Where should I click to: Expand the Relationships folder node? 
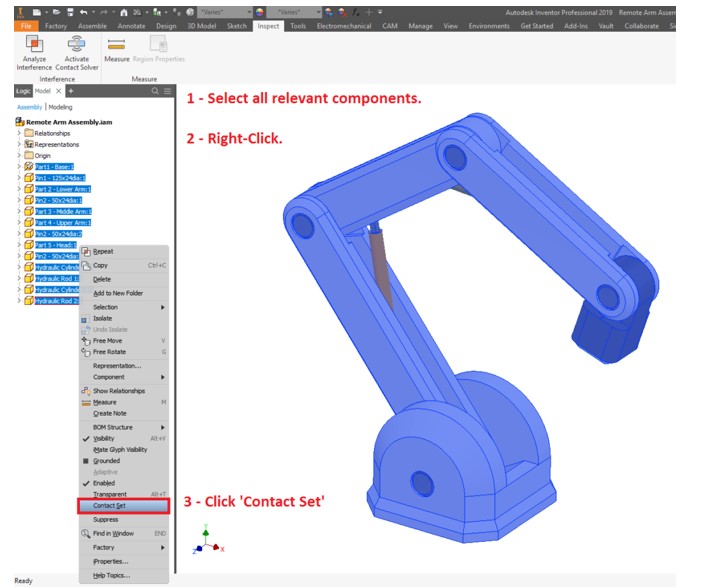19,133
